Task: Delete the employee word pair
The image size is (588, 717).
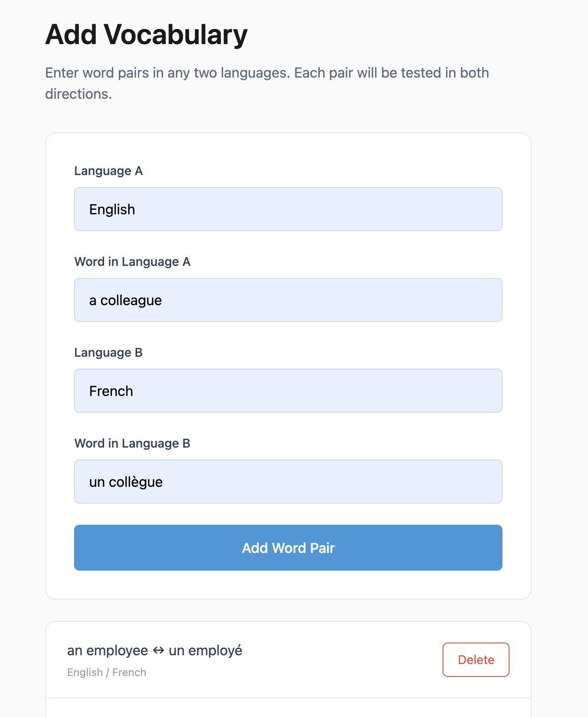Action: 476,660
